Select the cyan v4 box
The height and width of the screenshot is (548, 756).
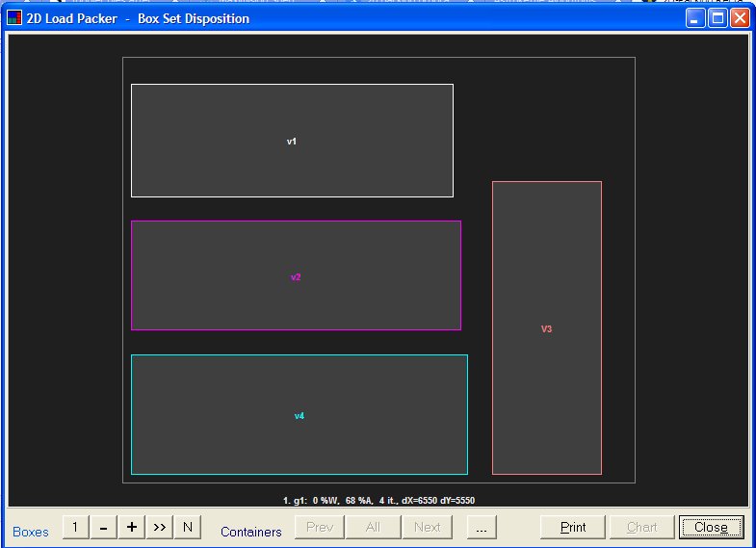[300, 414]
